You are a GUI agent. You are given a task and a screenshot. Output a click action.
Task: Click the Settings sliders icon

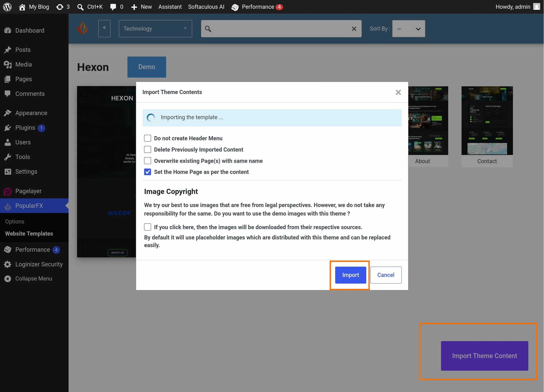point(8,172)
